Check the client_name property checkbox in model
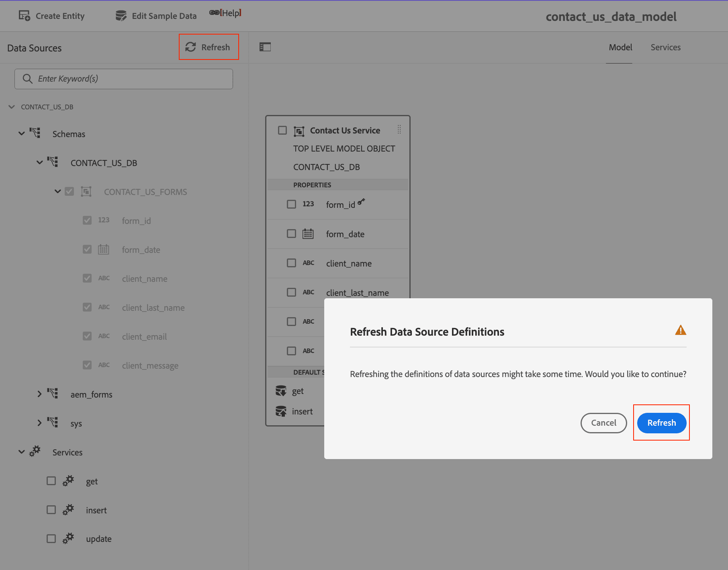 click(291, 263)
